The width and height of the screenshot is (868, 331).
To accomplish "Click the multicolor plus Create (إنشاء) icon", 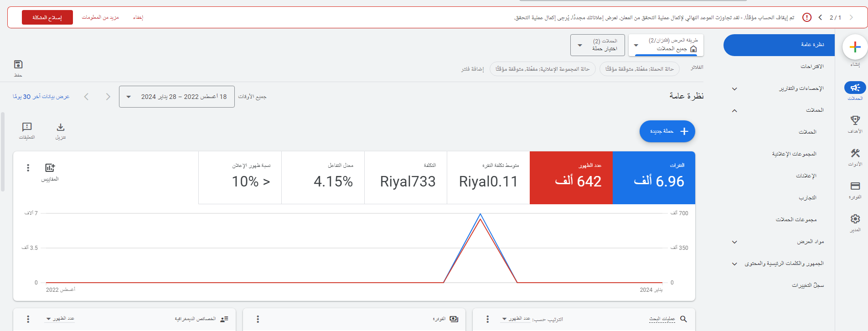I will (x=855, y=47).
